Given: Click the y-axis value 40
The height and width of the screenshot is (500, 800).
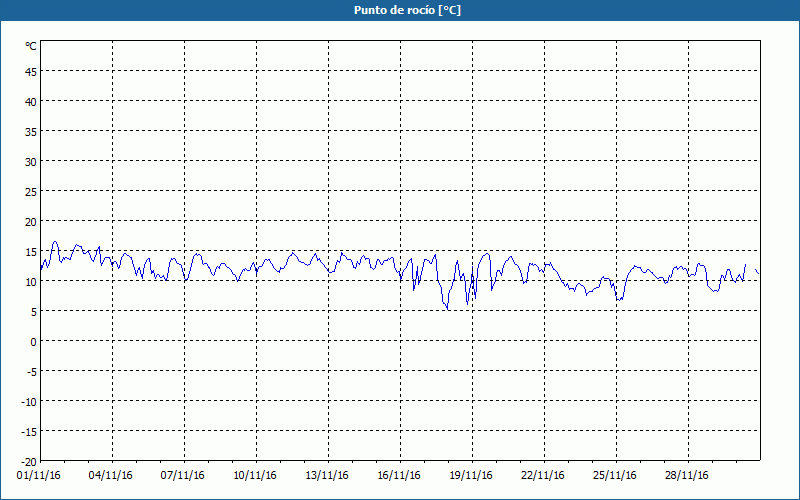Looking at the screenshot, I should (x=31, y=102).
